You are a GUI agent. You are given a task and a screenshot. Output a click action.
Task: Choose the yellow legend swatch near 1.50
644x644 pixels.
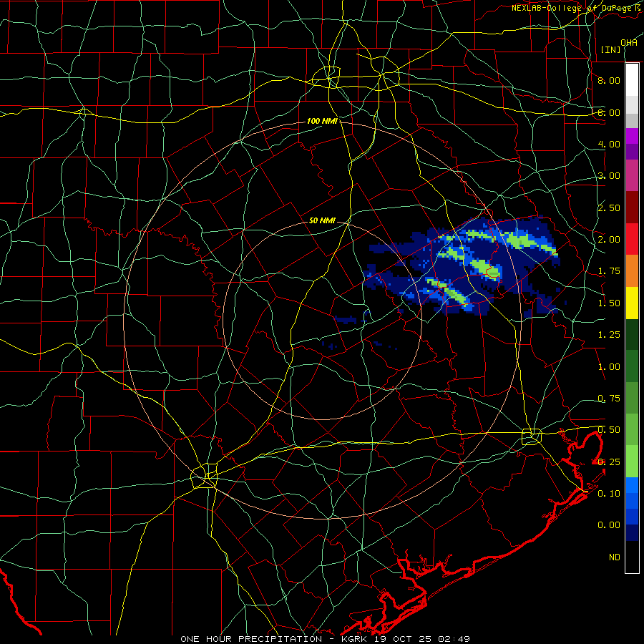coord(632,303)
